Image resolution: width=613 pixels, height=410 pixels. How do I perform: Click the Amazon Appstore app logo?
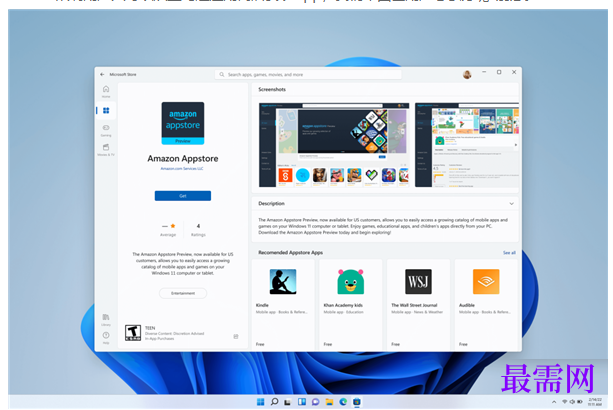pyautogui.click(x=183, y=123)
